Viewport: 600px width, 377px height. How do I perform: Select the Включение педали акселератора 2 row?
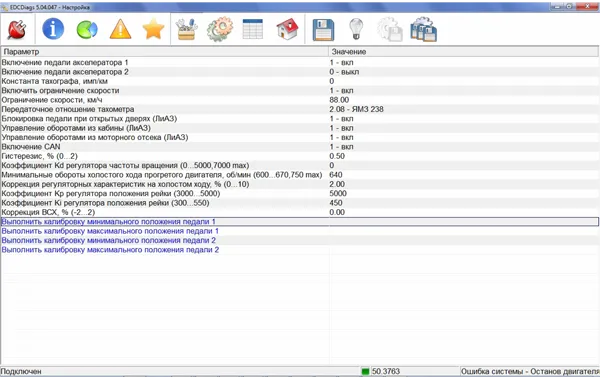tap(300, 72)
